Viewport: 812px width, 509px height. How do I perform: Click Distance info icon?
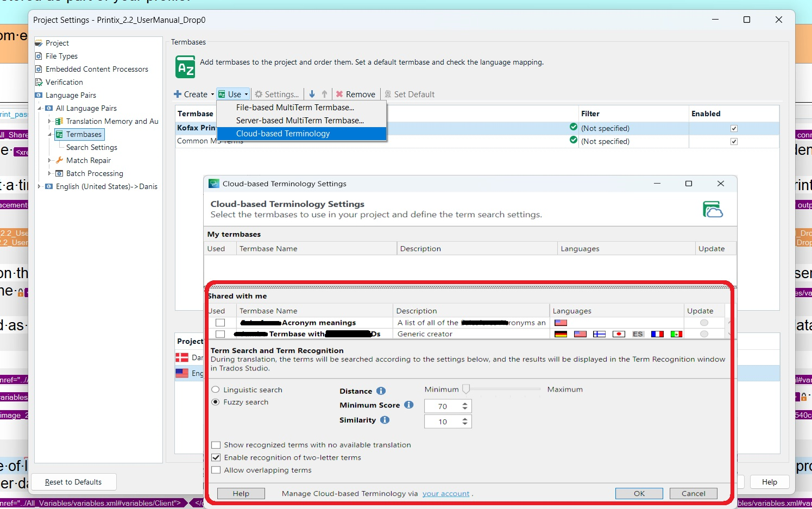pyautogui.click(x=381, y=391)
